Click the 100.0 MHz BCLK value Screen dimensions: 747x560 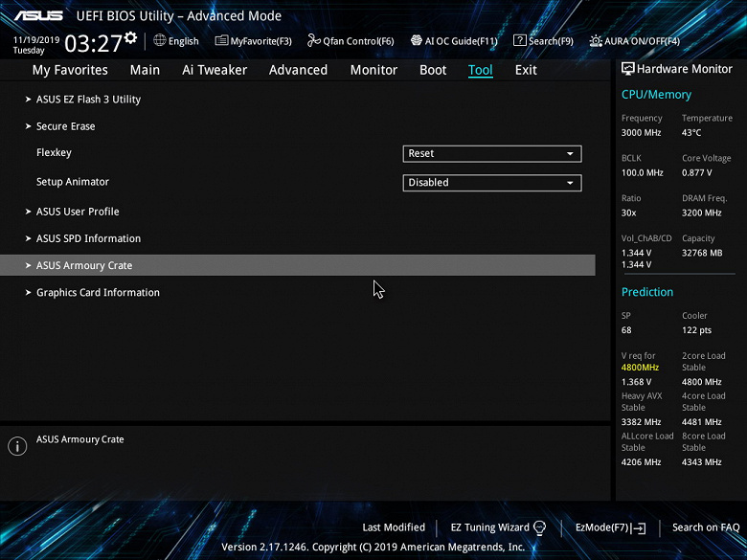(643, 173)
